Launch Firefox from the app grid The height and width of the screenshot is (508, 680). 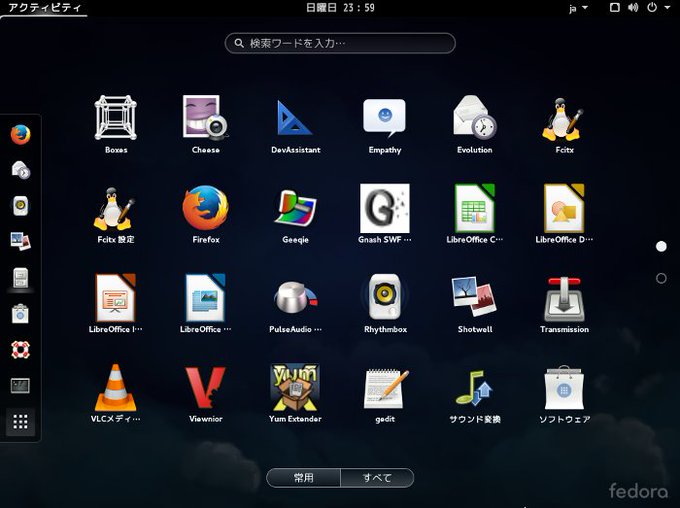point(206,214)
